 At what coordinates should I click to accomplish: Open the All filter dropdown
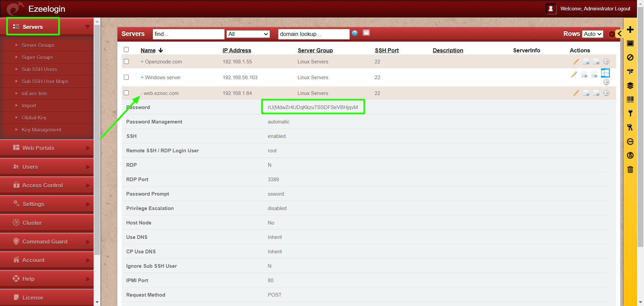248,34
